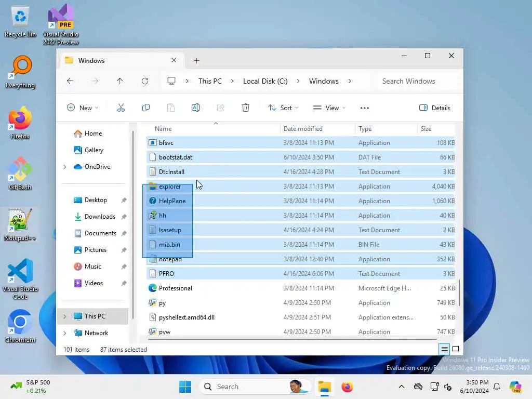Click Local Disk (C:) breadcrumb

[265, 81]
